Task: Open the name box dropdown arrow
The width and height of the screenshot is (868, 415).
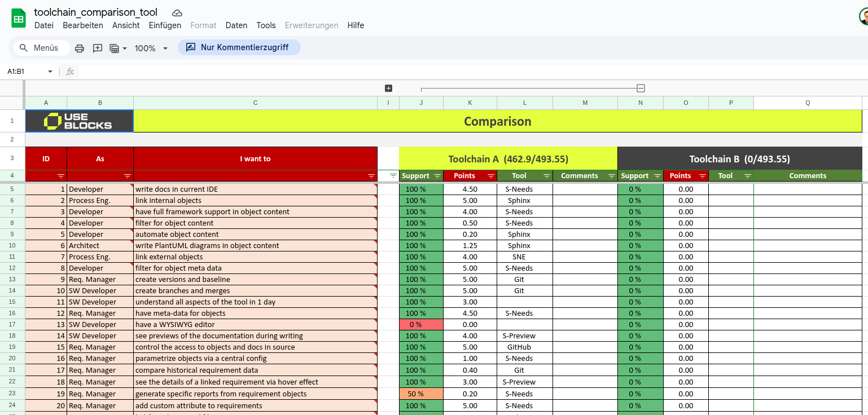Action: tap(50, 72)
